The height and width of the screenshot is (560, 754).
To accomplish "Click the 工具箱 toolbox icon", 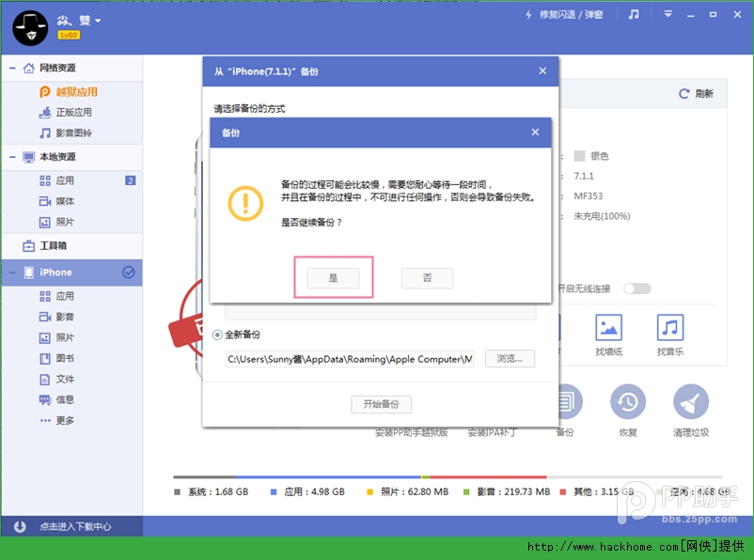I will click(x=29, y=246).
